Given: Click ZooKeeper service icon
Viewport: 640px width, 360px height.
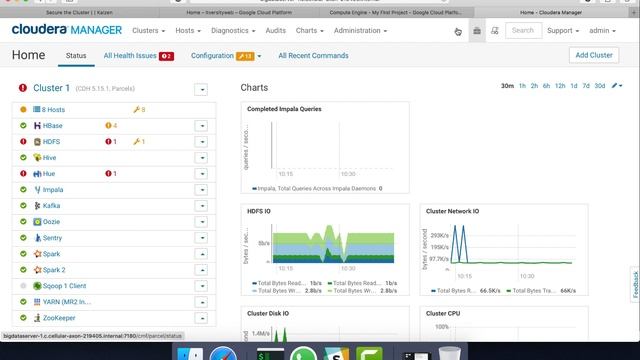Looking at the screenshot, I should (x=37, y=318).
